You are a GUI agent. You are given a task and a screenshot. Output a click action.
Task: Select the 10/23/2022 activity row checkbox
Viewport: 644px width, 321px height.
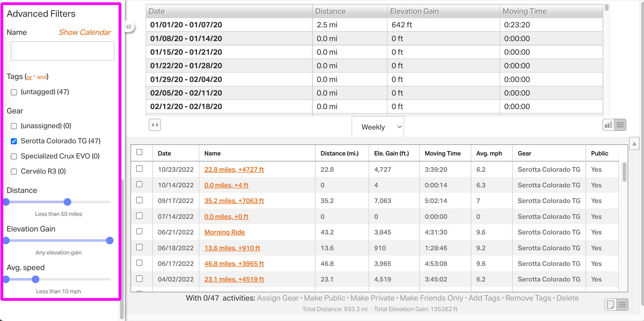coord(139,169)
